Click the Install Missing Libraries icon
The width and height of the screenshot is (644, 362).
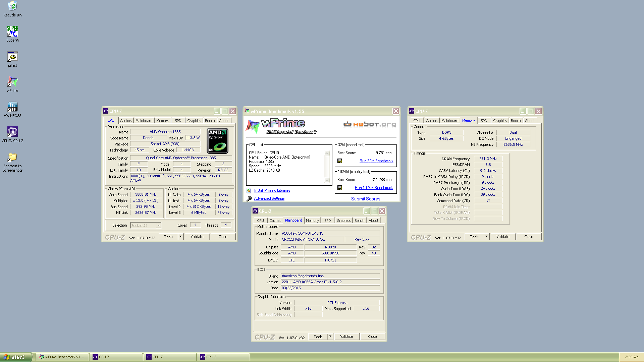pyautogui.click(x=249, y=190)
